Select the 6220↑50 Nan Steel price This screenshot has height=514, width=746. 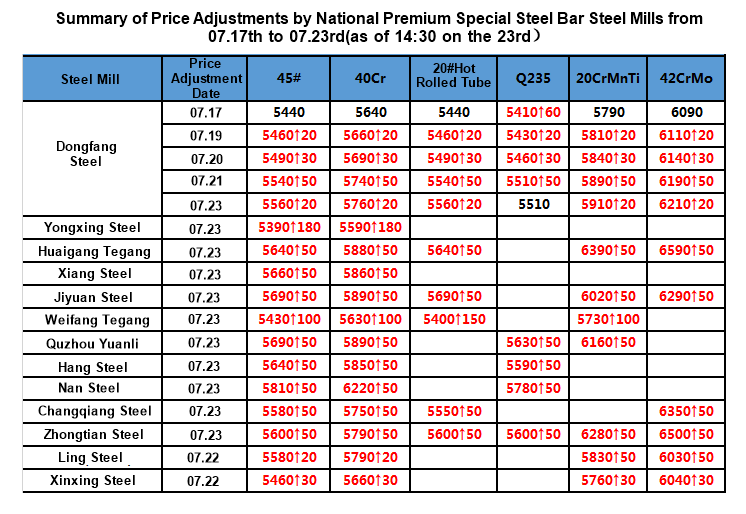point(371,388)
